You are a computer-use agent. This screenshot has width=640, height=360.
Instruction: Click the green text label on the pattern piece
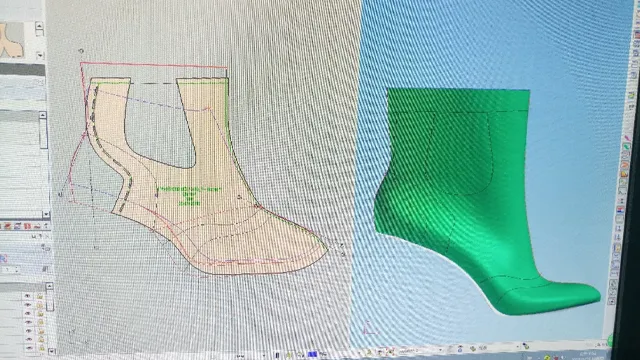(x=189, y=196)
